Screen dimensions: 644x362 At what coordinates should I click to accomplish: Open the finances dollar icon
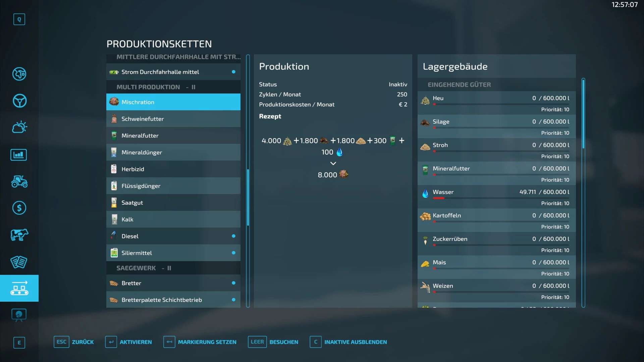click(x=19, y=208)
